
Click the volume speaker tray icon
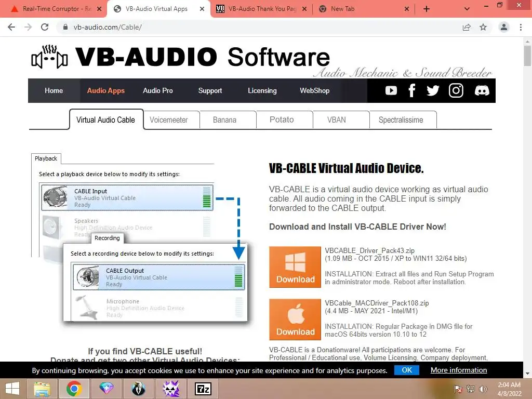click(x=483, y=389)
